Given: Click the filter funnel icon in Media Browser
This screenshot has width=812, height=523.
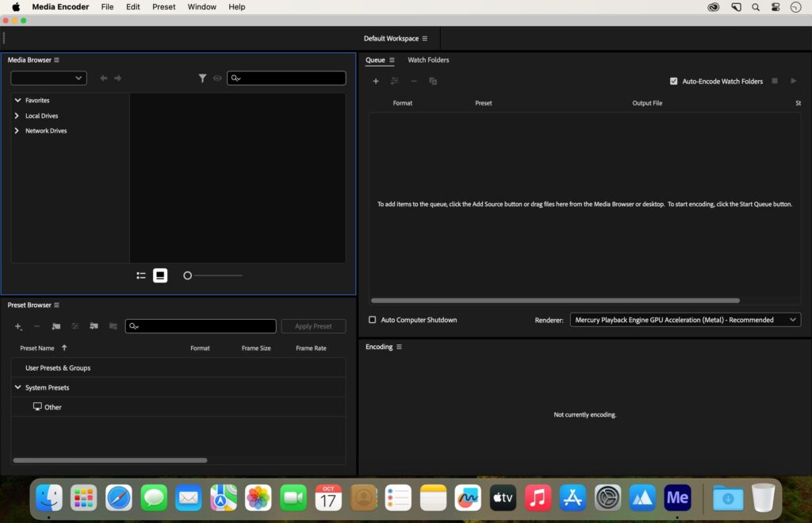Looking at the screenshot, I should 202,78.
